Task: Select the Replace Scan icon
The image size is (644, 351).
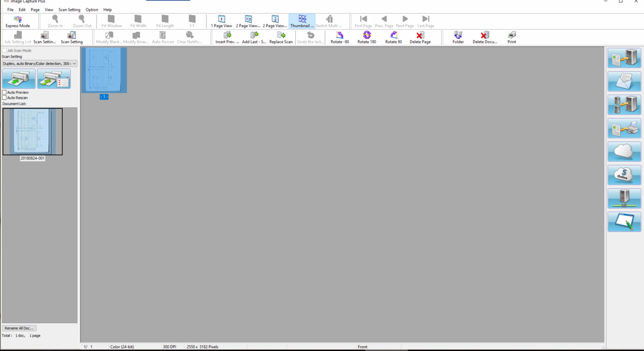Action: pos(281,37)
